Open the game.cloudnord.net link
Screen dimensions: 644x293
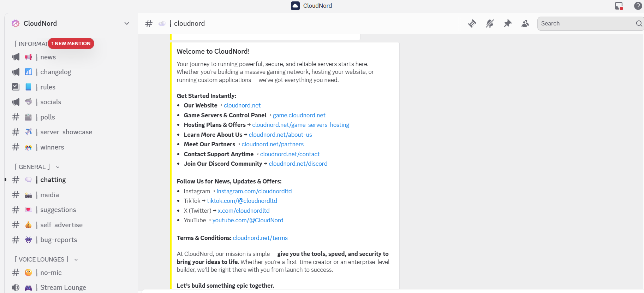(299, 115)
